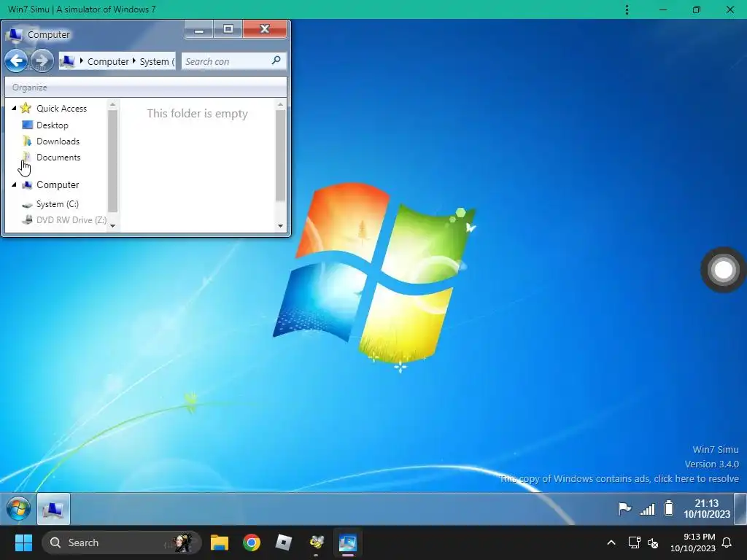Open the Action Center flag icon
The image size is (747, 560).
point(624,508)
